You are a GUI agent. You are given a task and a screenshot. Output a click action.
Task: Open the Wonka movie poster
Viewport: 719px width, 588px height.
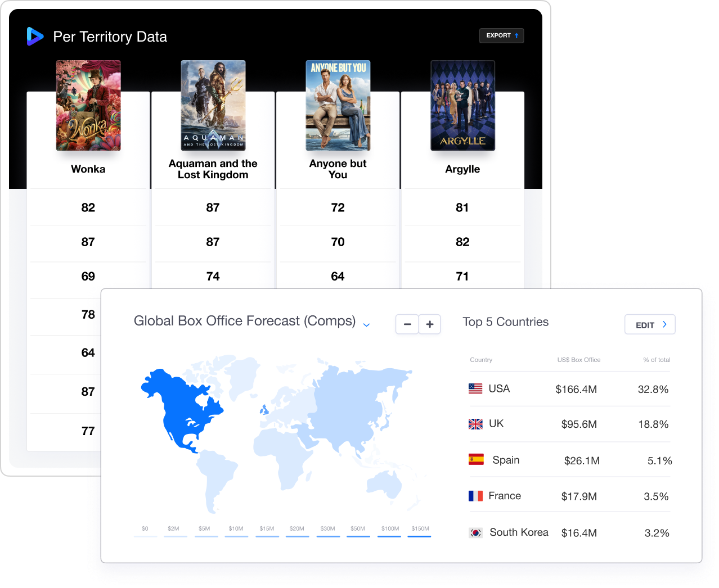tap(88, 106)
